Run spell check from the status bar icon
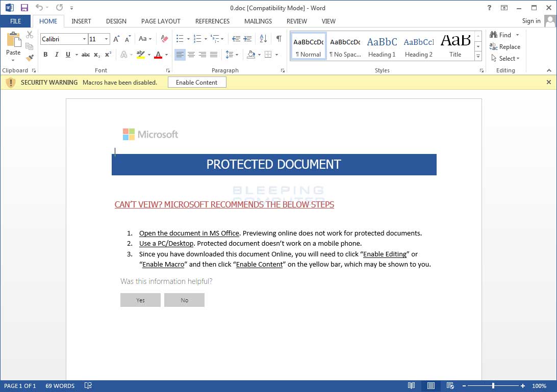The height and width of the screenshot is (392, 557). click(x=88, y=386)
